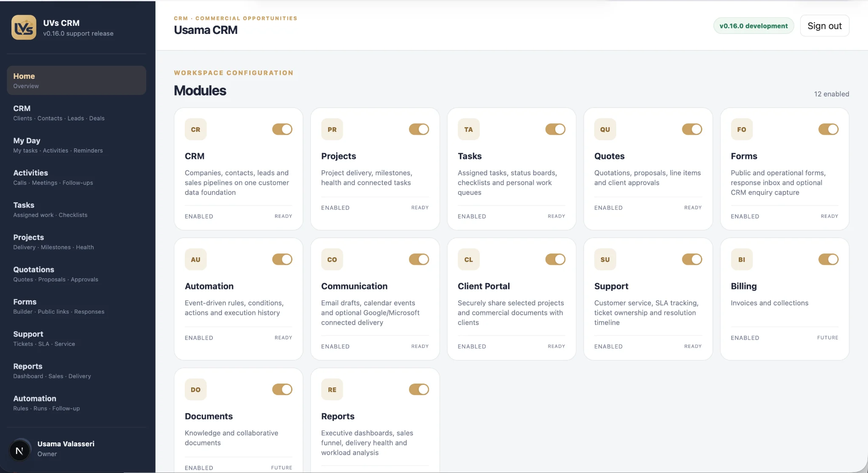The height and width of the screenshot is (473, 868).
Task: Switch off the Tasks module card toggle
Action: 555,129
